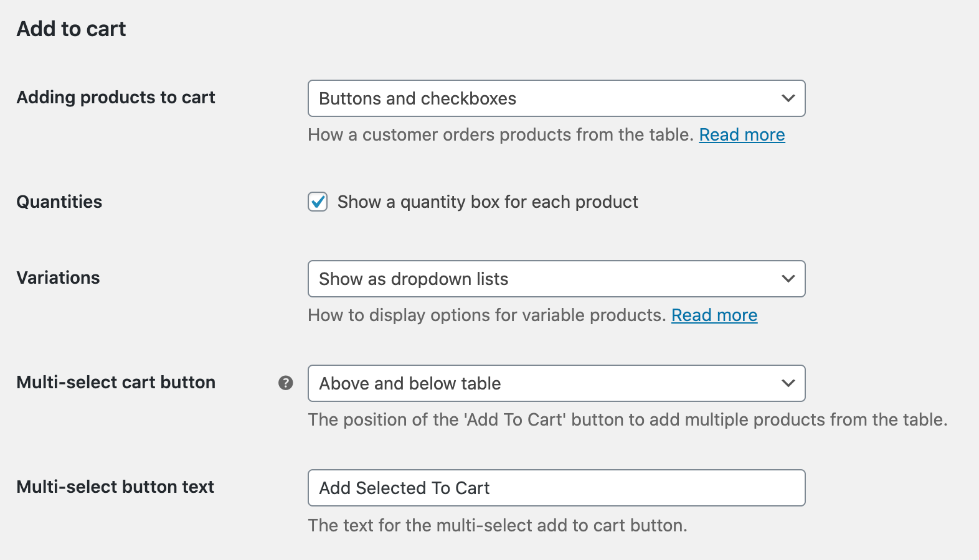
Task: Toggle the quantity box checkbox
Action: pyautogui.click(x=318, y=202)
